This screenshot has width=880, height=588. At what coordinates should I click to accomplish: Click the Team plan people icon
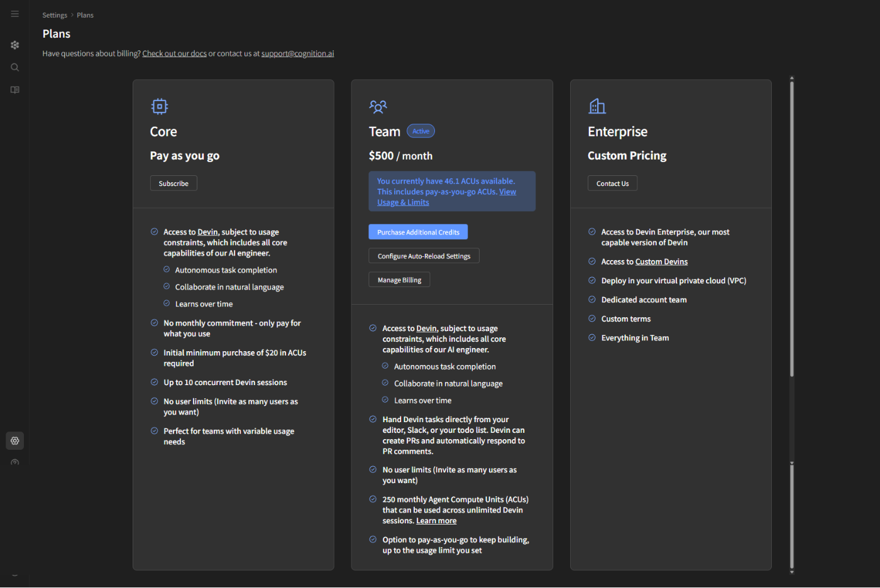[378, 107]
